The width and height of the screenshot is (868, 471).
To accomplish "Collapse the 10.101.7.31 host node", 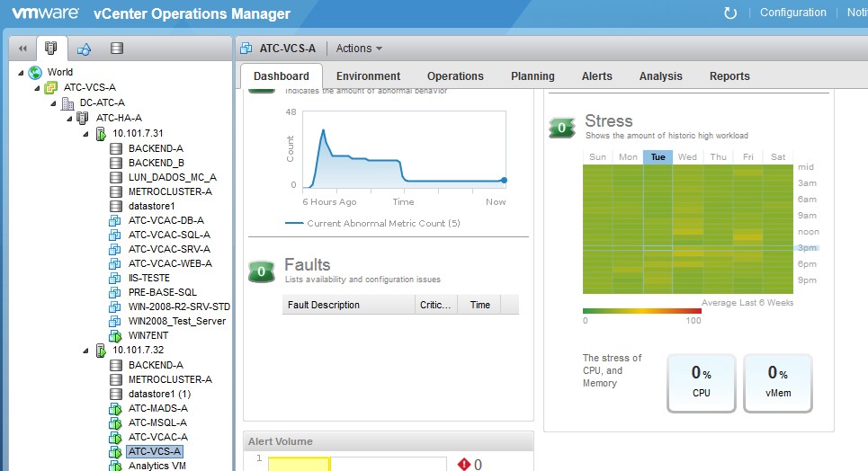I will 85,134.
